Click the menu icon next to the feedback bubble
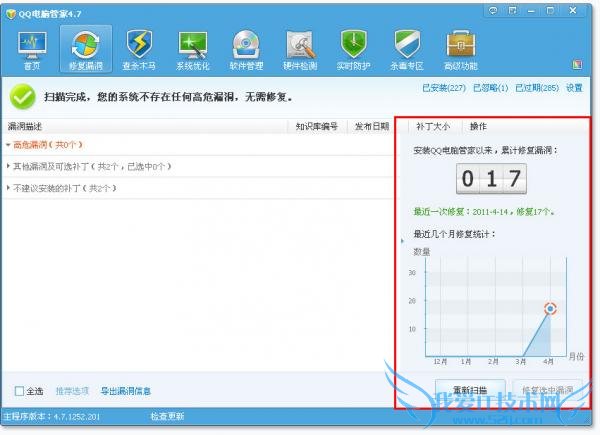Screen dimensions: 600x435 coord(512,11)
